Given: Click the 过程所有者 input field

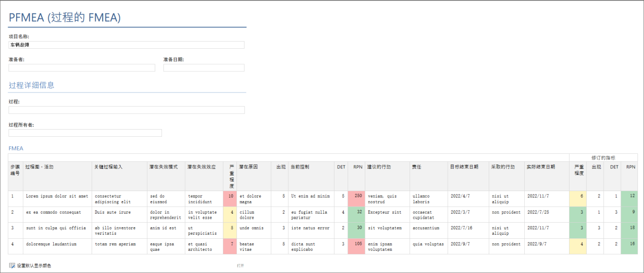Looking at the screenshot, I should pyautogui.click(x=85, y=133).
